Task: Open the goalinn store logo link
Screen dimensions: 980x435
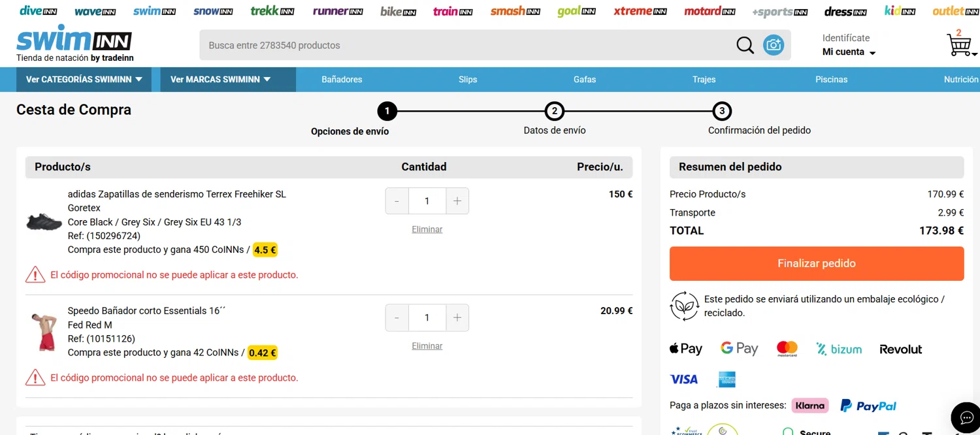Action: pyautogui.click(x=576, y=11)
